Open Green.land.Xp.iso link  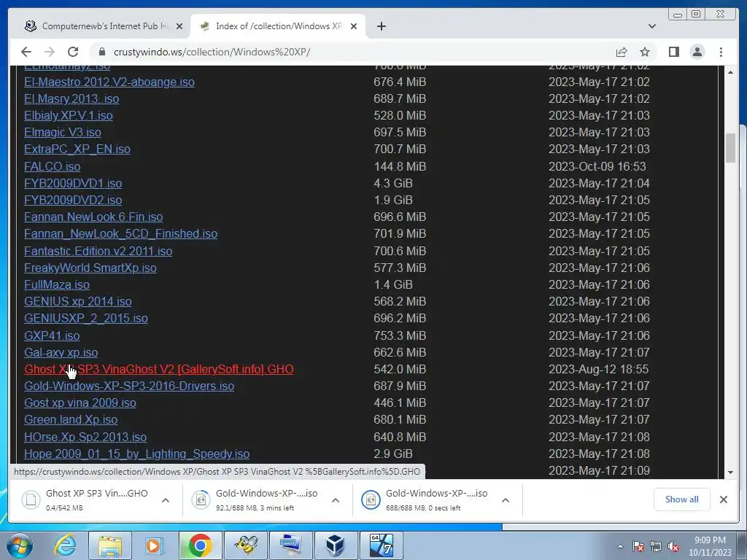(x=71, y=419)
